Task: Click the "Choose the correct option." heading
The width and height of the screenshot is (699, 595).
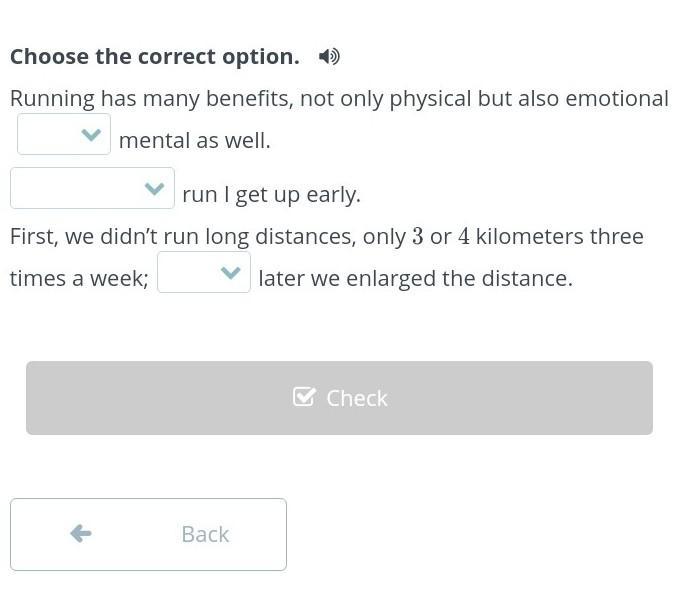Action: coord(155,57)
